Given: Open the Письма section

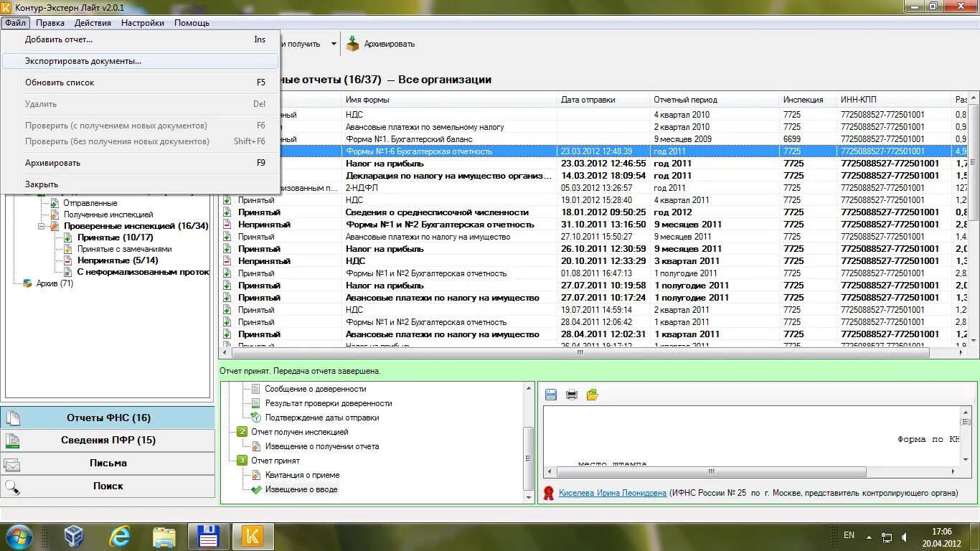Looking at the screenshot, I should click(108, 463).
